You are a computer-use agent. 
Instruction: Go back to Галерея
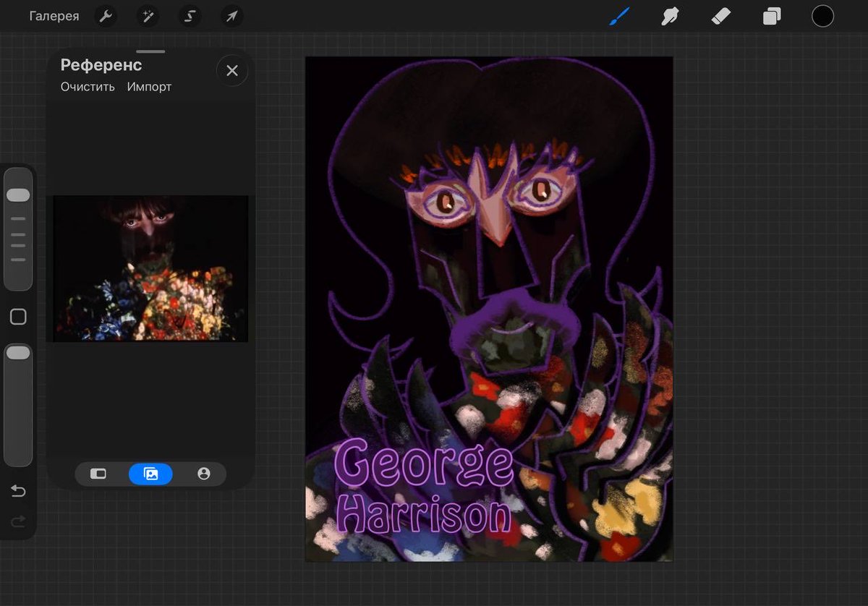point(54,16)
